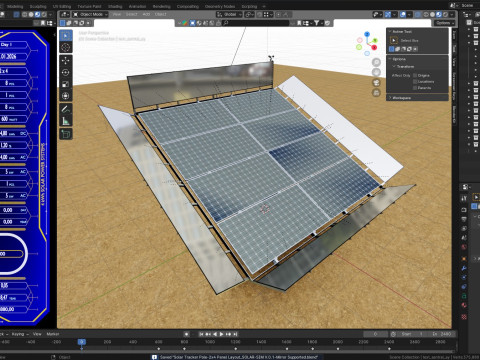Open the Object Mode dropdown
This screenshot has height=360, width=480.
point(90,14)
